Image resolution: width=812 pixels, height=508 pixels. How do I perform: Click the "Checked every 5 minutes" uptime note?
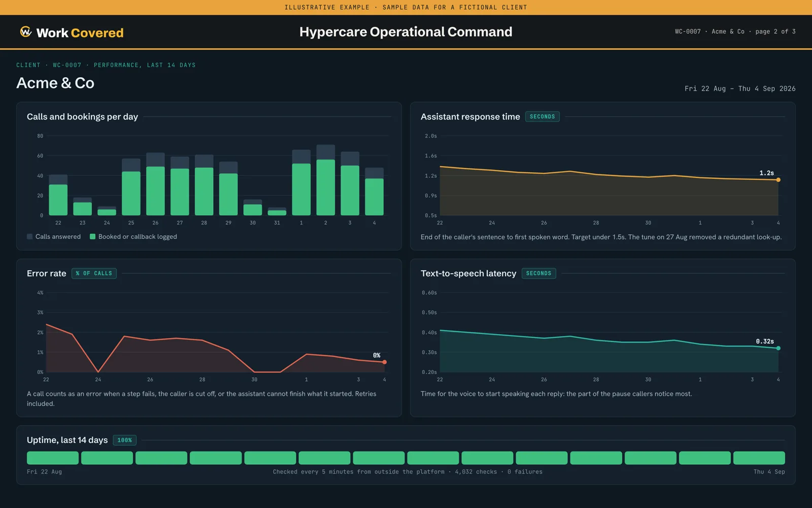pyautogui.click(x=408, y=472)
